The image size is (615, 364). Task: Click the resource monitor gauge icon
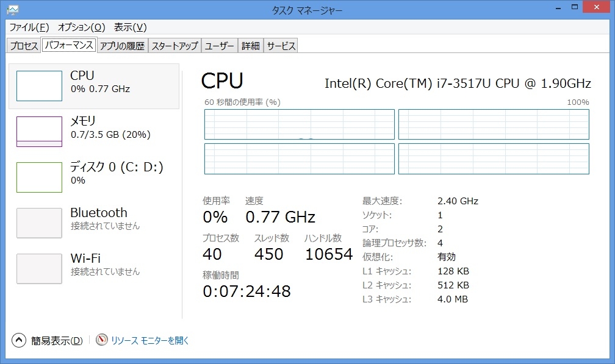click(102, 340)
